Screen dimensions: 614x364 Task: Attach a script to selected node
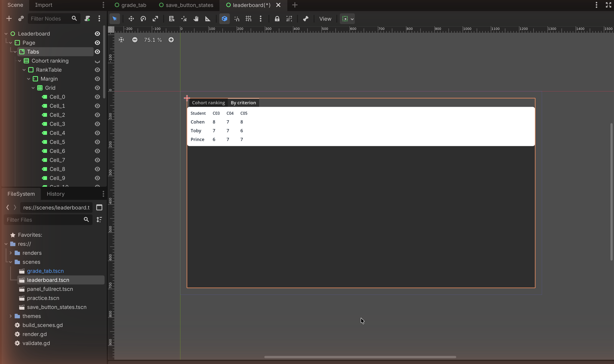point(87,19)
